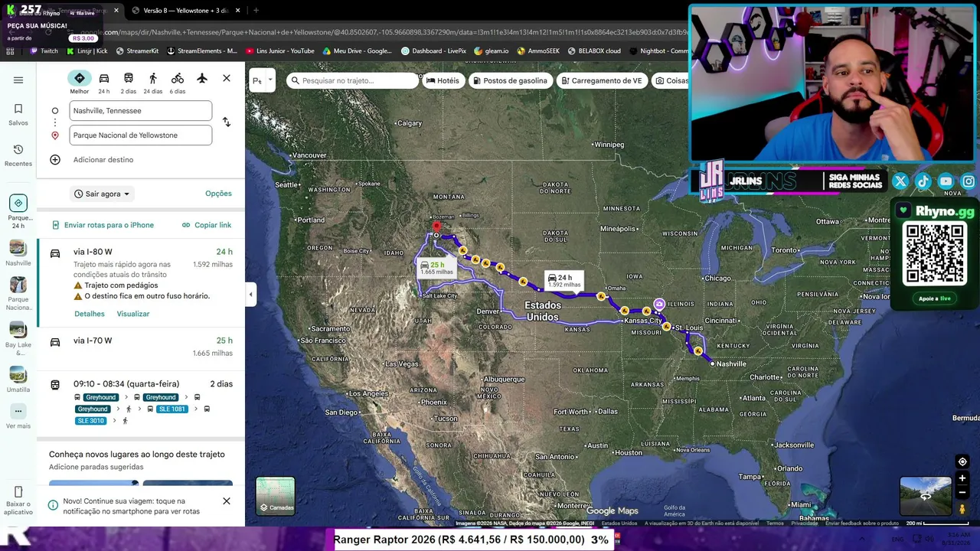Open the Sair agora departure dropdown
The width and height of the screenshot is (980, 551).
pos(103,194)
